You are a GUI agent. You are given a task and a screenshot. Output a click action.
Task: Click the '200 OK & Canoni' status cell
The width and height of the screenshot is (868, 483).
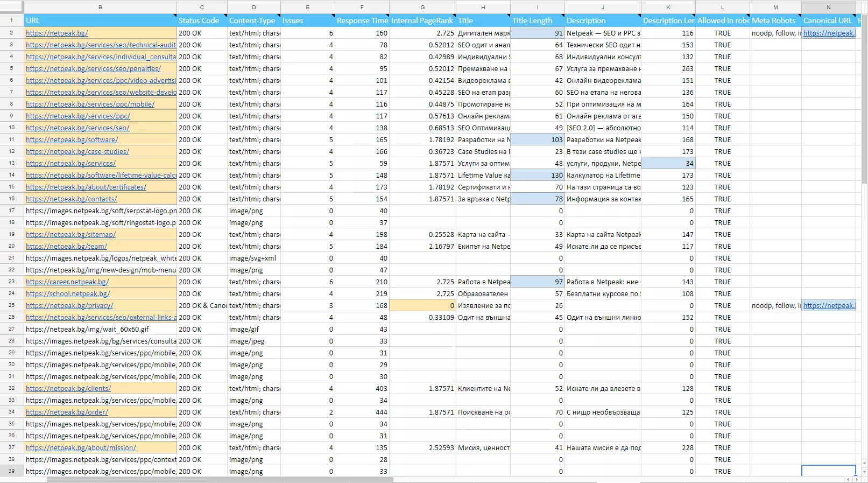coord(202,306)
